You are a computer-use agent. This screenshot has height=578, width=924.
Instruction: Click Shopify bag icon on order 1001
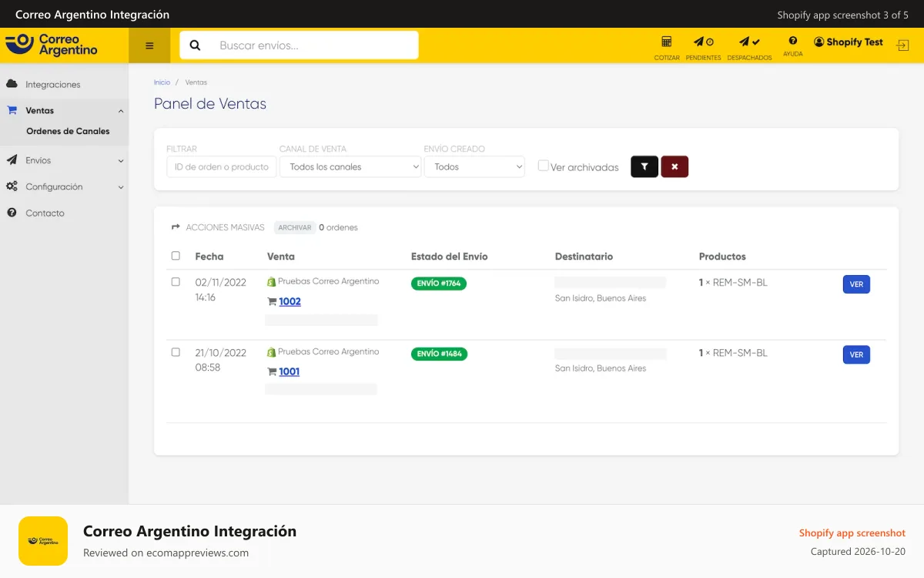click(x=271, y=352)
